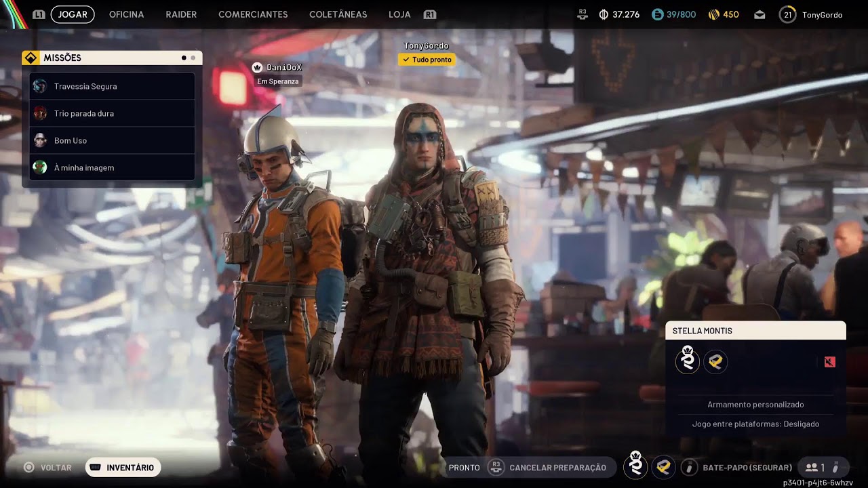Click the Travessia Segura quest giver portrait
The image size is (868, 488).
[40, 86]
